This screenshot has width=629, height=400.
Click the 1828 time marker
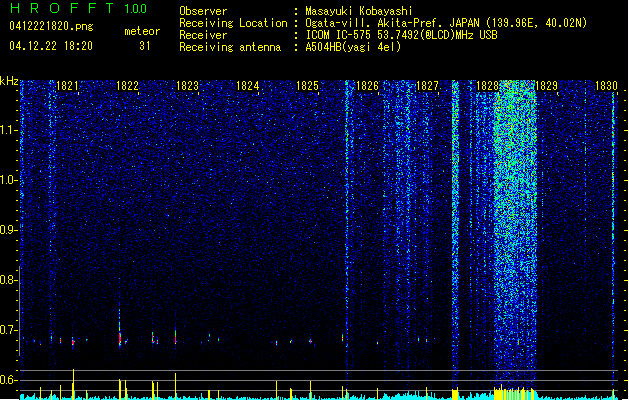click(x=487, y=86)
